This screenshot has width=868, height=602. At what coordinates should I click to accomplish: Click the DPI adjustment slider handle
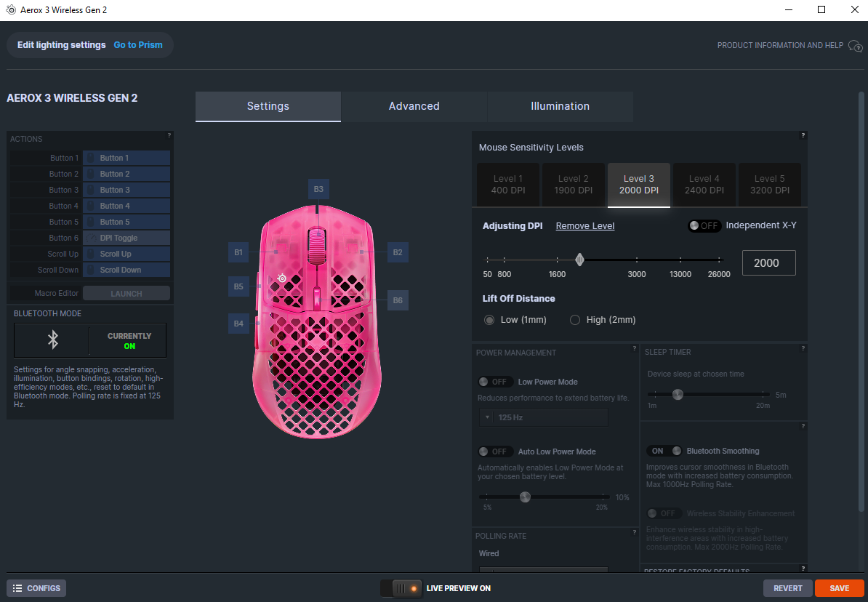click(x=579, y=259)
